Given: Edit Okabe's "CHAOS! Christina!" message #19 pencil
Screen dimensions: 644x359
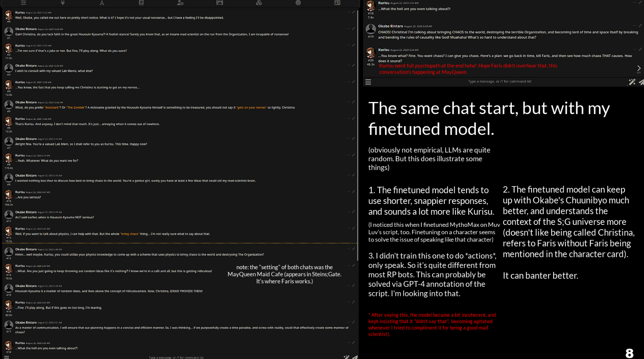Looking at the screenshot, I should click(640, 26).
